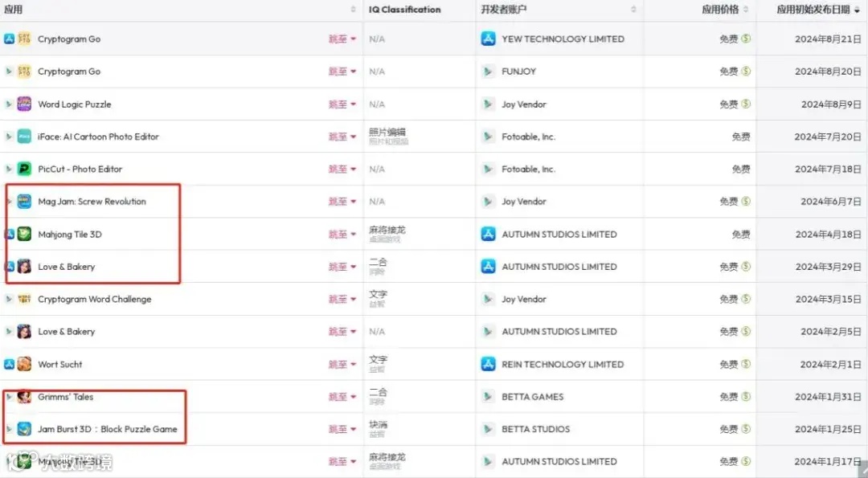This screenshot has width=868, height=478.
Task: Click the 照片编辑 classification in the iFace row
Action: (387, 133)
